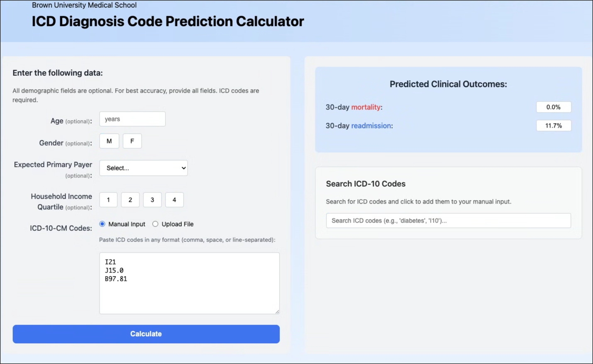Click the ICD Diagnosis Code Prediction Calculator title
The width and height of the screenshot is (593, 364).
point(167,22)
